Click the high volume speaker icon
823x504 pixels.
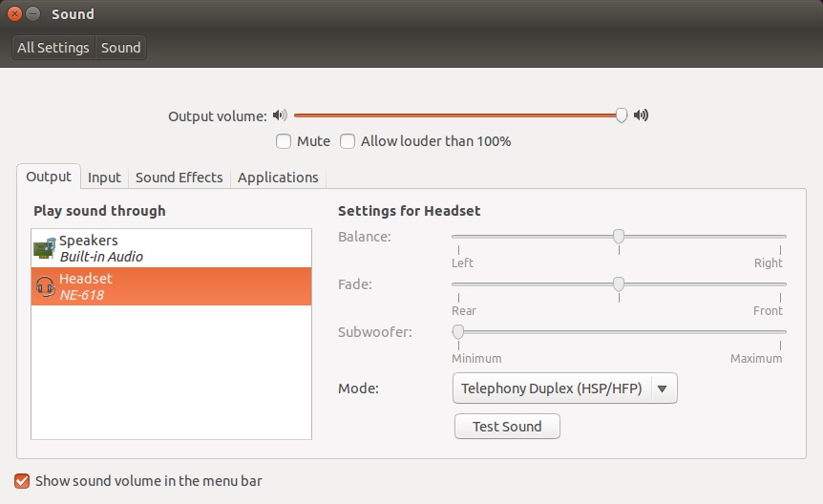coord(641,115)
